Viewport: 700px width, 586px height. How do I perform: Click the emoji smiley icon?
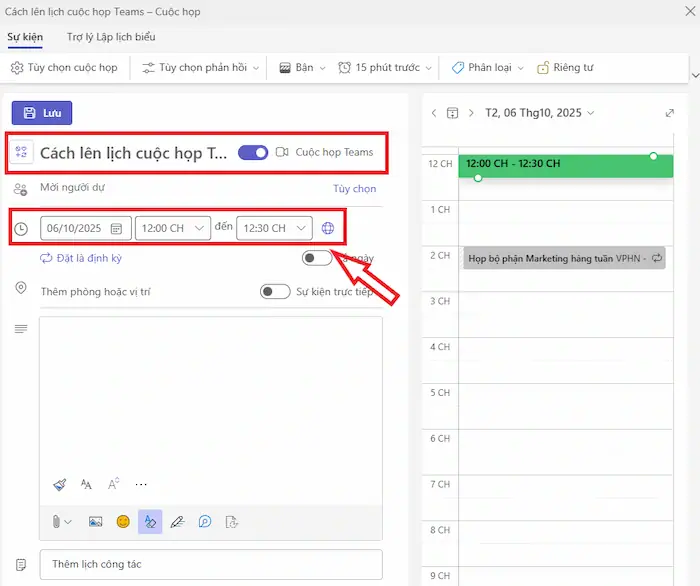coord(123,521)
